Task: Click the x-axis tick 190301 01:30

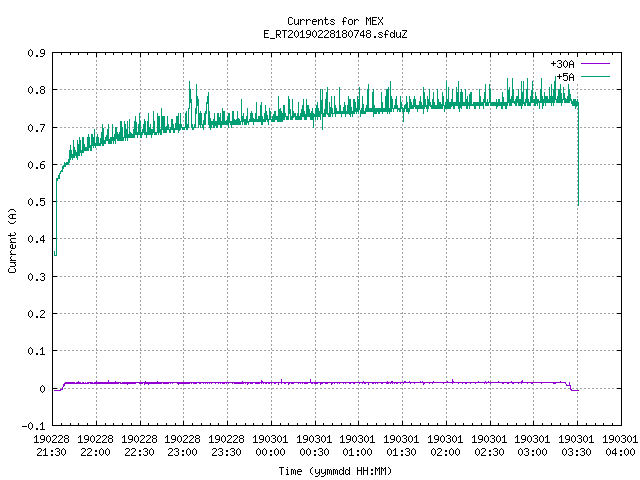Action: [x=401, y=446]
